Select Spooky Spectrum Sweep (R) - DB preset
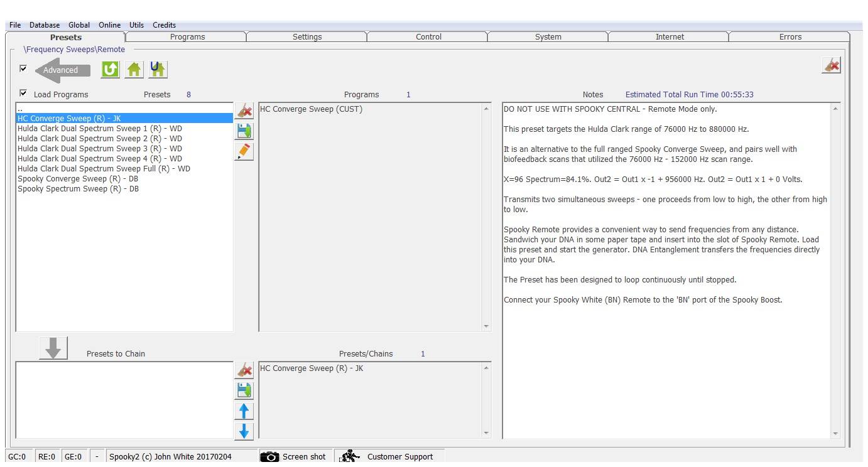This screenshot has width=868, height=467. point(124,188)
